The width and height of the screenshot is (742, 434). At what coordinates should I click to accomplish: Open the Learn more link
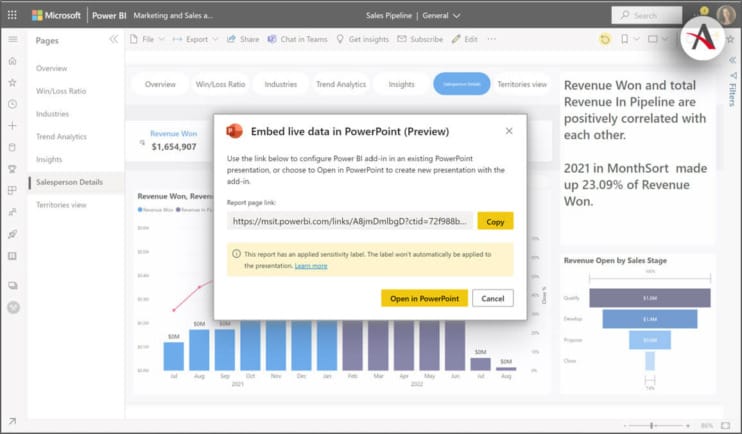pyautogui.click(x=311, y=266)
